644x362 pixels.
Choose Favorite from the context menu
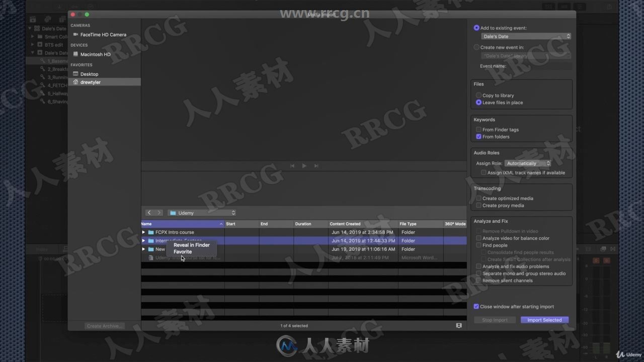pyautogui.click(x=183, y=252)
